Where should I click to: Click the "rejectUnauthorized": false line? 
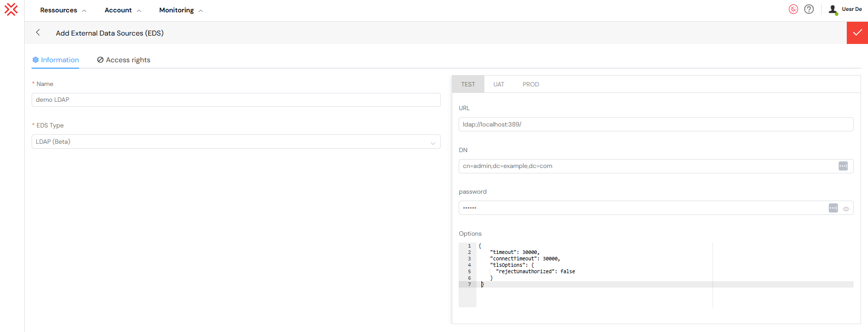pos(536,272)
